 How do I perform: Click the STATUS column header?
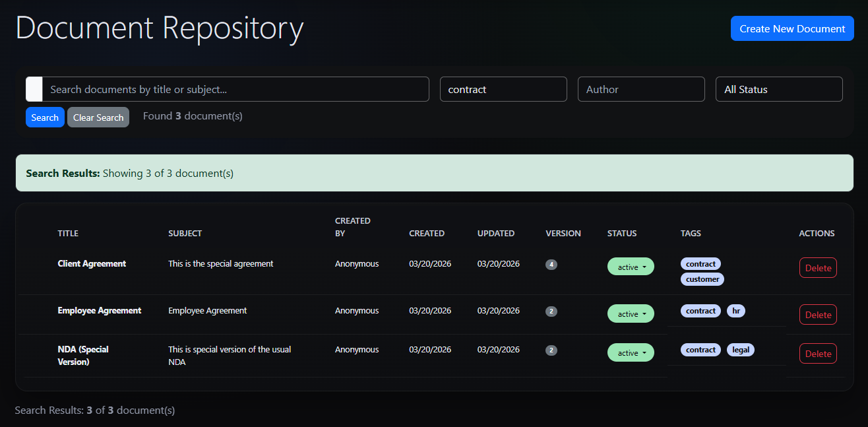point(621,233)
